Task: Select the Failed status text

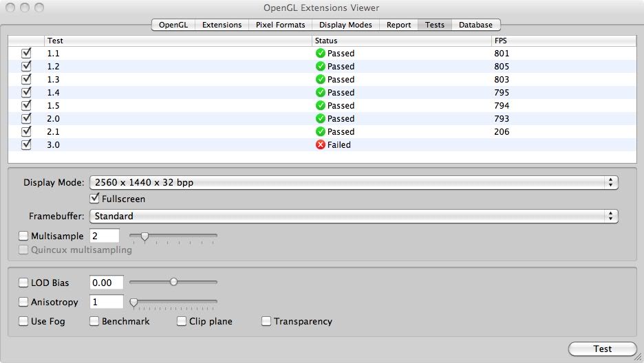Action: point(339,145)
